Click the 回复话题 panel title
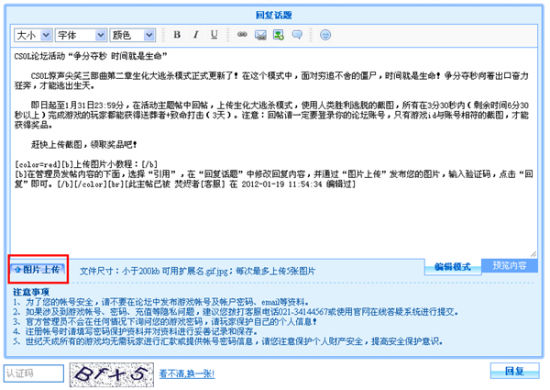 point(274,15)
